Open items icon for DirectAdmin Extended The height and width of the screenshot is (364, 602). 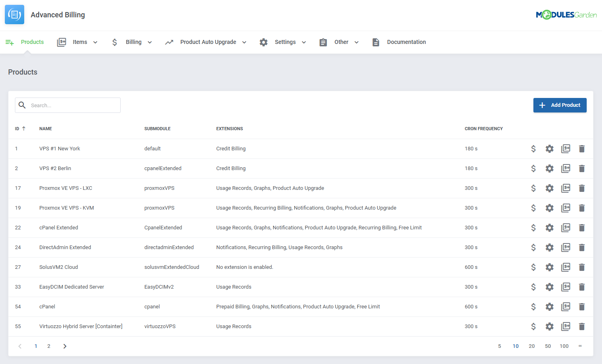566,248
